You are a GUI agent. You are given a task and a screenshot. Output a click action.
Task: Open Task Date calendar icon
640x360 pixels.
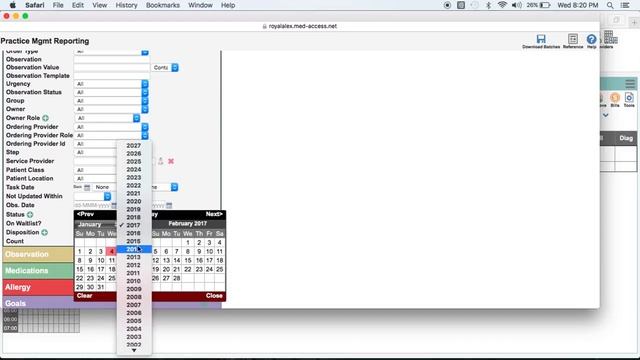87,187
